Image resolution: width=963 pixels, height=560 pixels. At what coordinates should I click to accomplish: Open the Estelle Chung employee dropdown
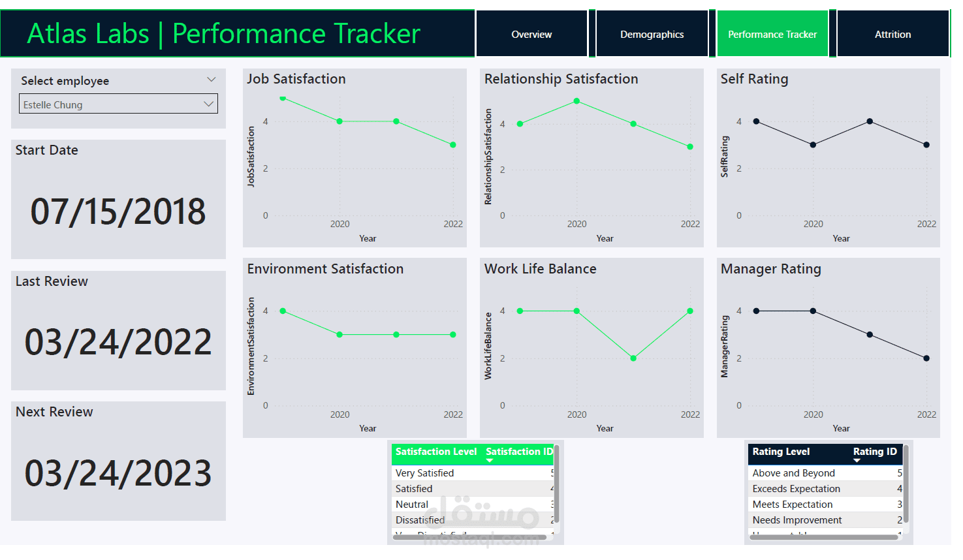(118, 104)
